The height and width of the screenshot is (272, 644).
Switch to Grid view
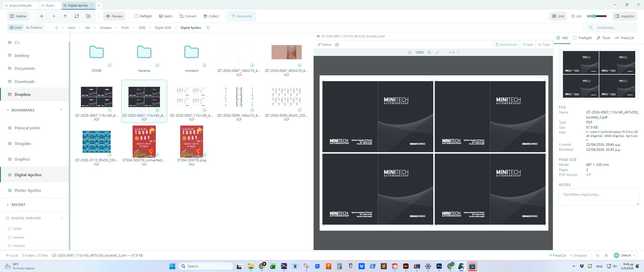tap(558, 16)
